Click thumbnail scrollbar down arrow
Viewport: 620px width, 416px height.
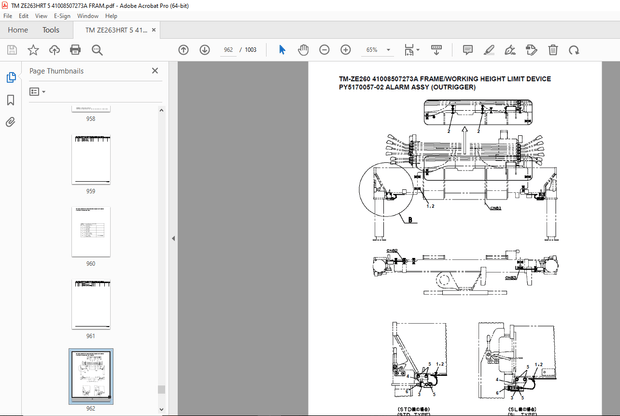click(161, 409)
